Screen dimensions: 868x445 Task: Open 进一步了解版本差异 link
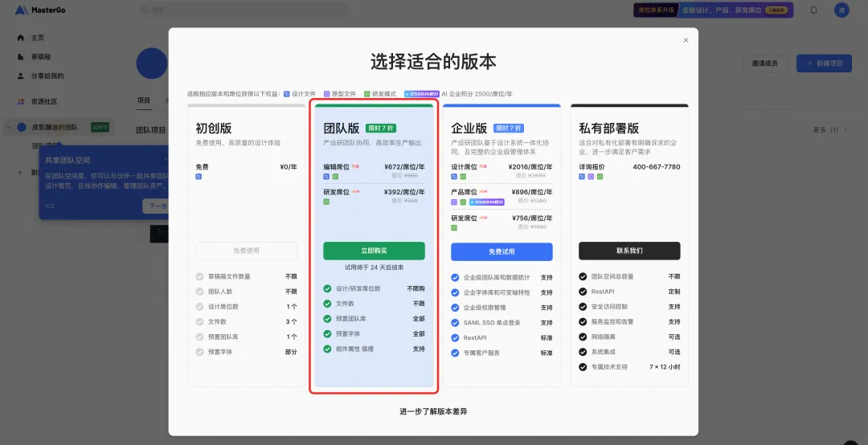click(x=433, y=411)
